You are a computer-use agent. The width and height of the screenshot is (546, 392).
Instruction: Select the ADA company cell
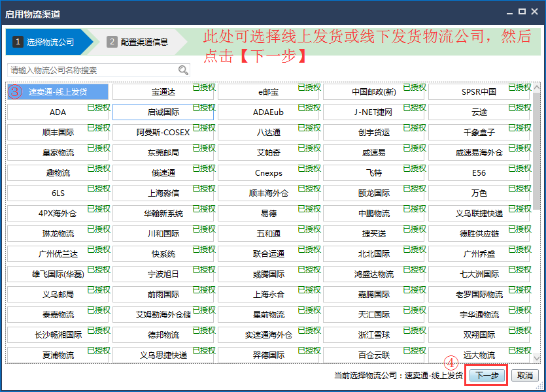[x=58, y=112]
